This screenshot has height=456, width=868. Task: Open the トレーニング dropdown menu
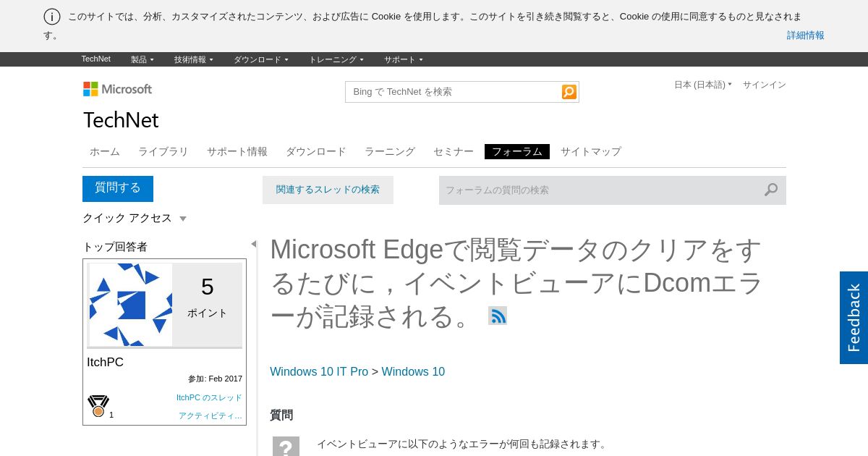(336, 59)
